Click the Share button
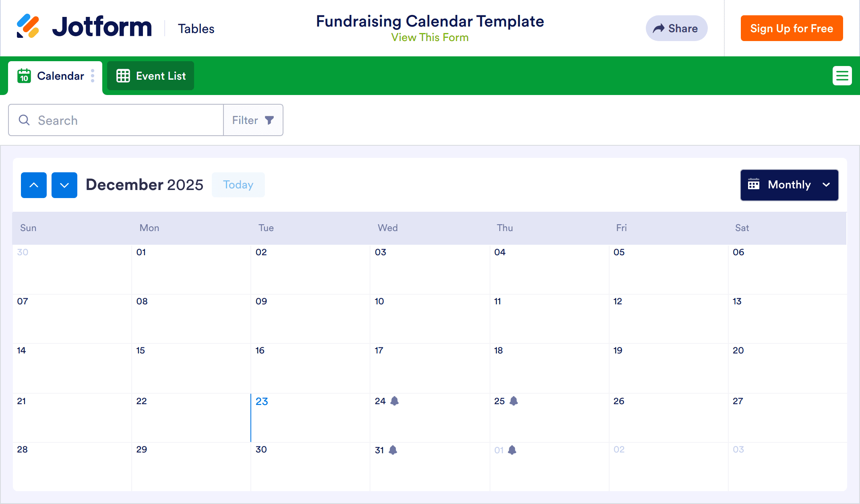The height and width of the screenshot is (504, 860). (676, 28)
